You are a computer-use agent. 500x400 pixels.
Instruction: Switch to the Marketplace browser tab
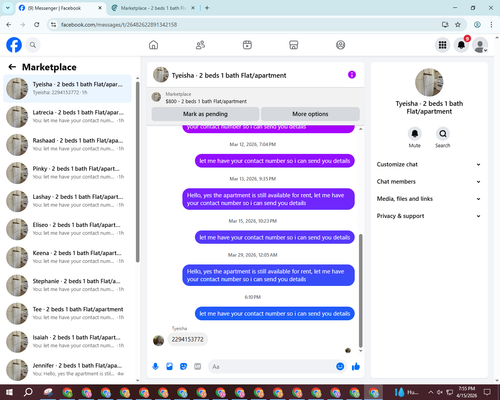click(x=153, y=8)
